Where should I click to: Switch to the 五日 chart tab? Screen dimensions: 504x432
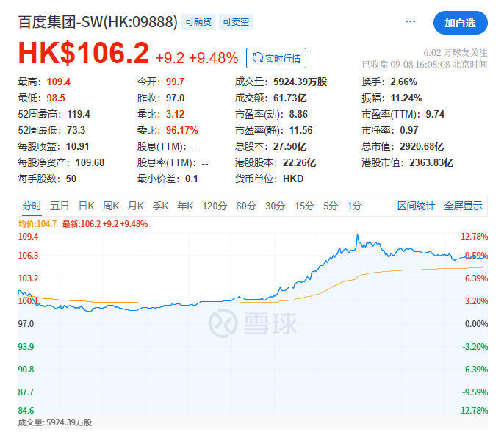click(x=60, y=206)
